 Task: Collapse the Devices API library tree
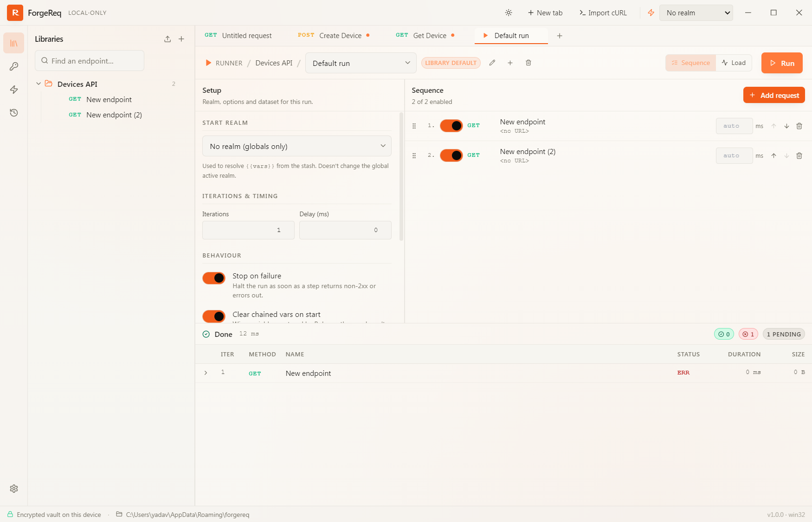pos(39,84)
